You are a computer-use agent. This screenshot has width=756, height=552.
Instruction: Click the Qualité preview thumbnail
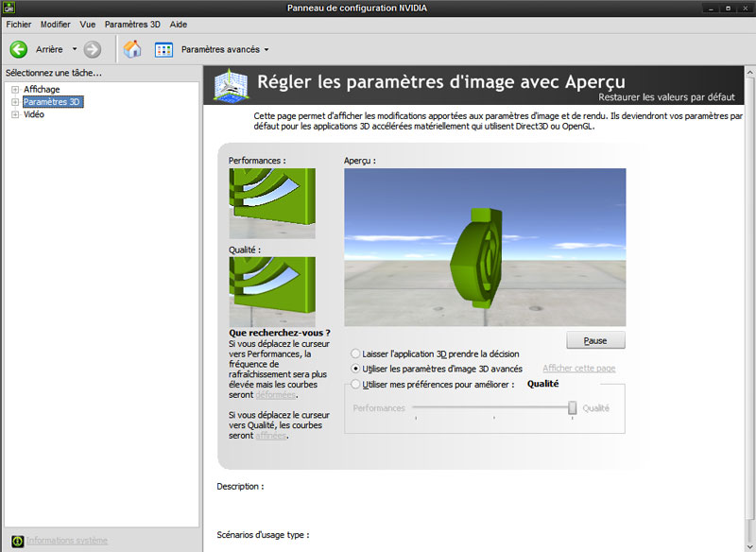tap(272, 292)
